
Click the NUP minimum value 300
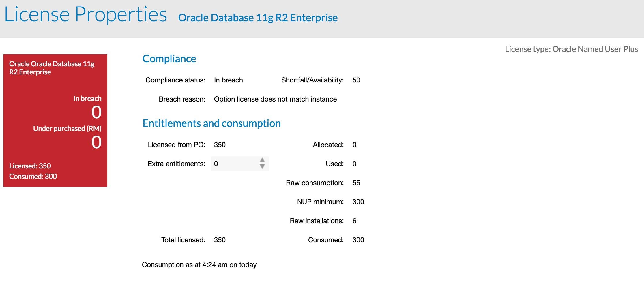click(x=358, y=202)
